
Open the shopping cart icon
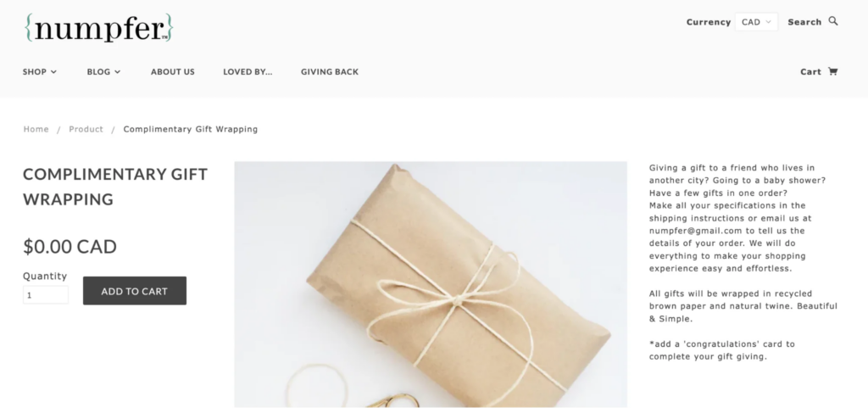(x=832, y=71)
